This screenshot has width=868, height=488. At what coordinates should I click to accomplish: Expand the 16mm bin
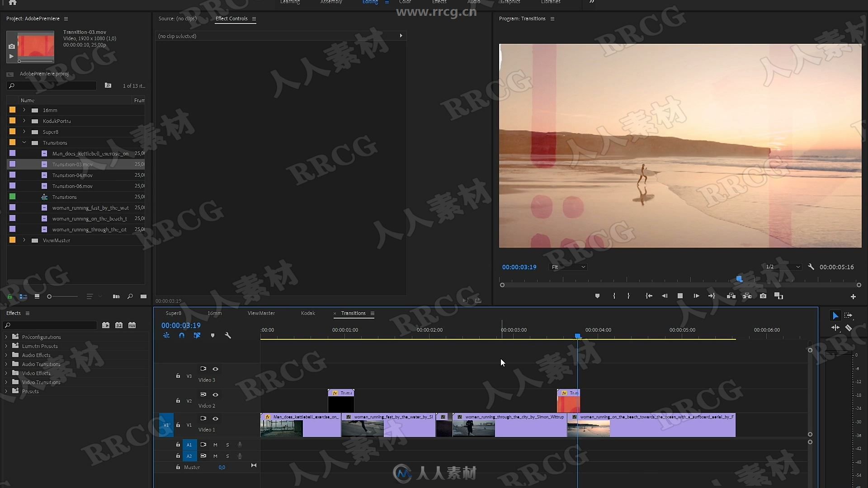24,110
